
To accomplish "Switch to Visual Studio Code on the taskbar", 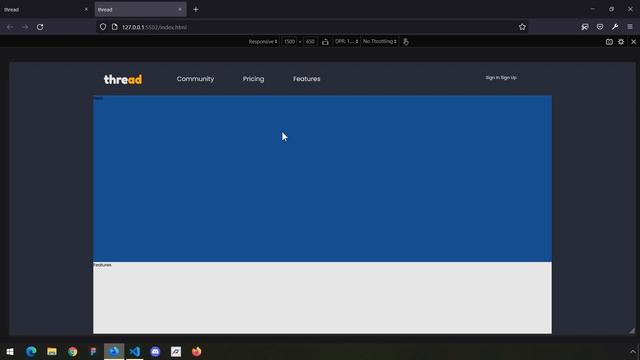I will (135, 351).
